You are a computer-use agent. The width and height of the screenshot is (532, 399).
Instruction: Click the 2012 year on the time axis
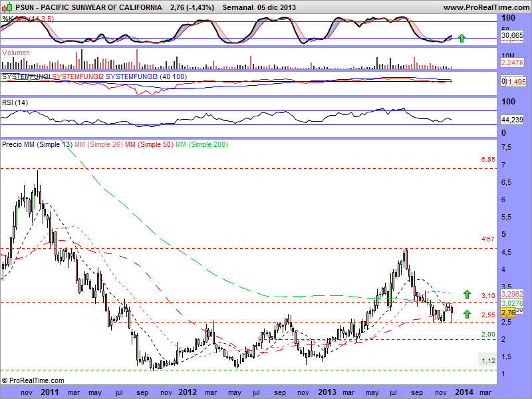188,392
